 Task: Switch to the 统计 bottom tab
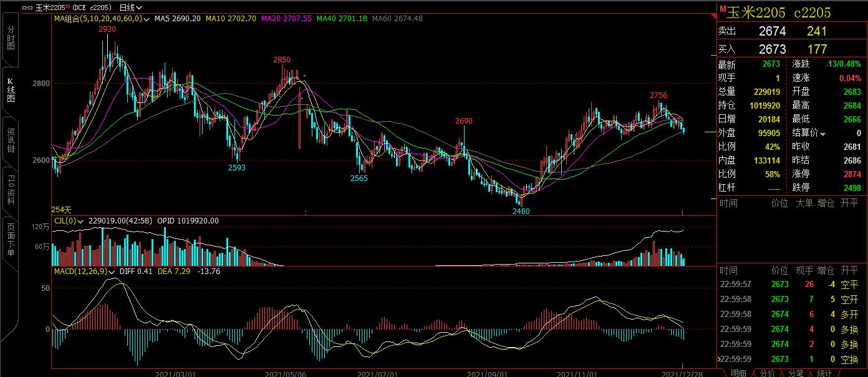824,373
